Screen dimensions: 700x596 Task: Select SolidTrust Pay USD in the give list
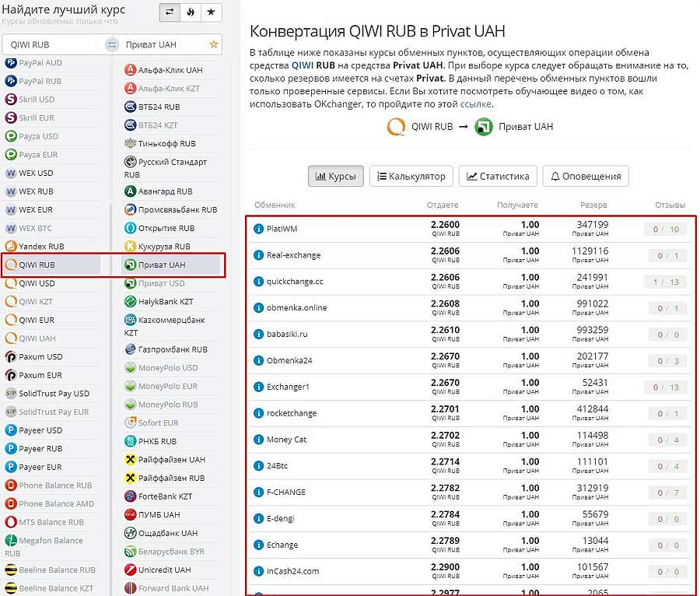(47, 394)
